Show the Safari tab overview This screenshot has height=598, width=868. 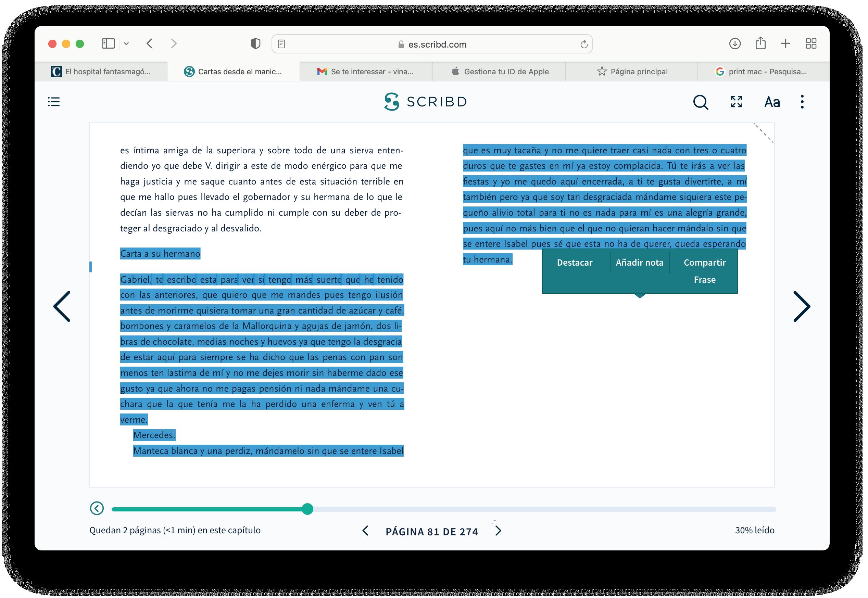(x=811, y=43)
